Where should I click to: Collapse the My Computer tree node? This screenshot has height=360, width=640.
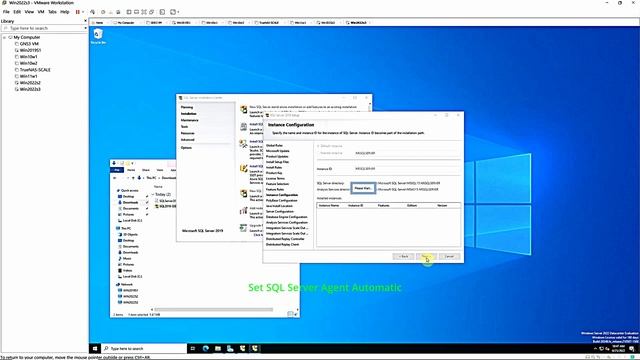click(4, 37)
